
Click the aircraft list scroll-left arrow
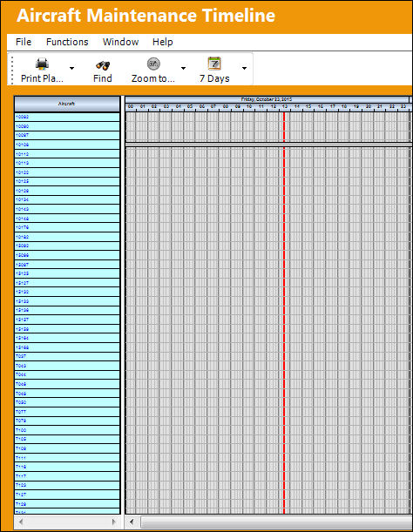[21, 522]
